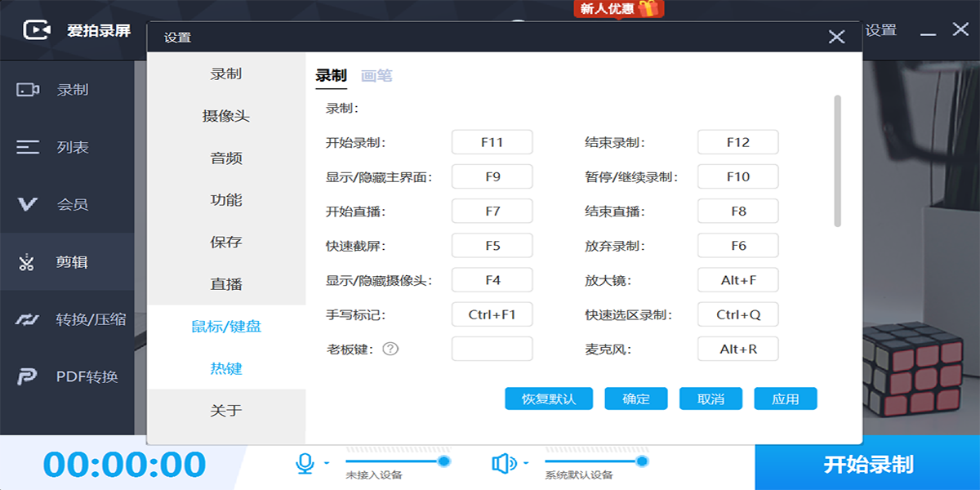Open the PDF转换 icon in sidebar
This screenshot has height=490, width=980.
(28, 376)
